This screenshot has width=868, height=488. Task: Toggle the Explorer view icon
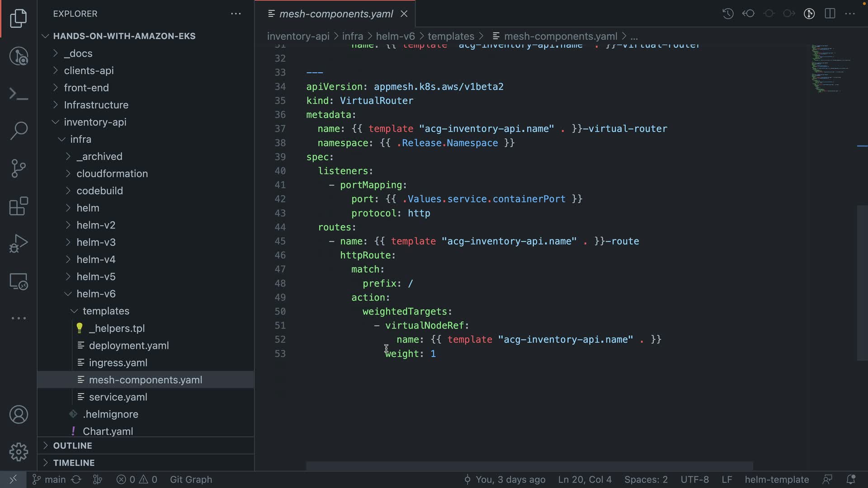19,19
